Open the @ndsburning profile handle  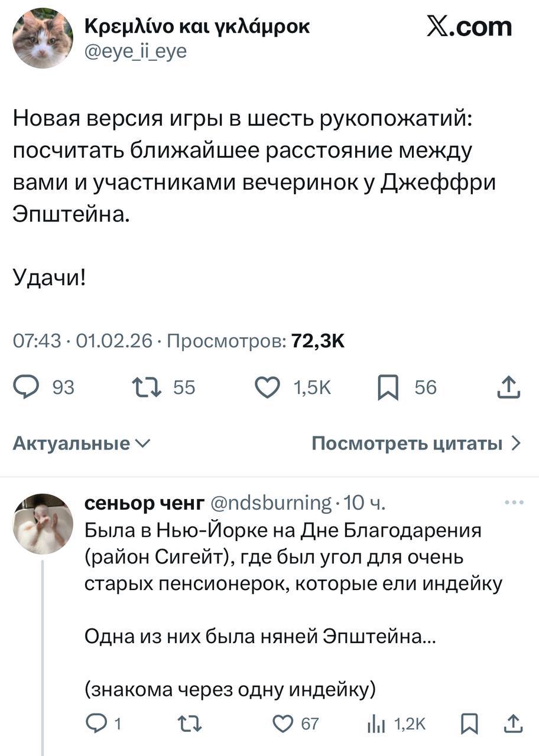[x=271, y=503]
